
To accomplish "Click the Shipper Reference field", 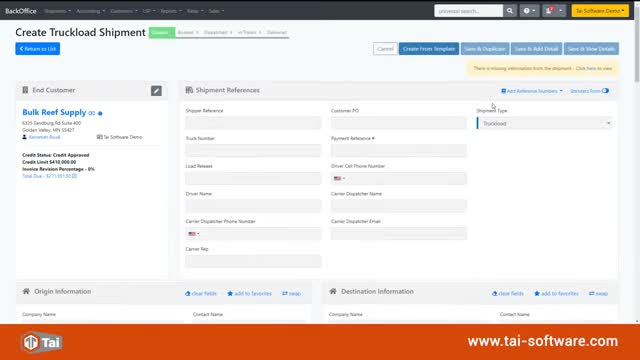I will click(x=253, y=123).
